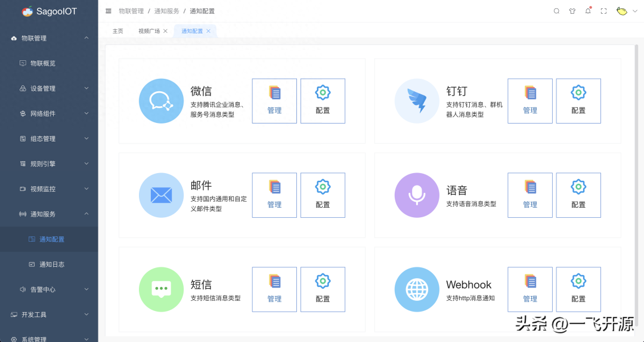644x342 pixels.
Task: Expand 组态管理 sidebar menu
Action: coord(49,138)
